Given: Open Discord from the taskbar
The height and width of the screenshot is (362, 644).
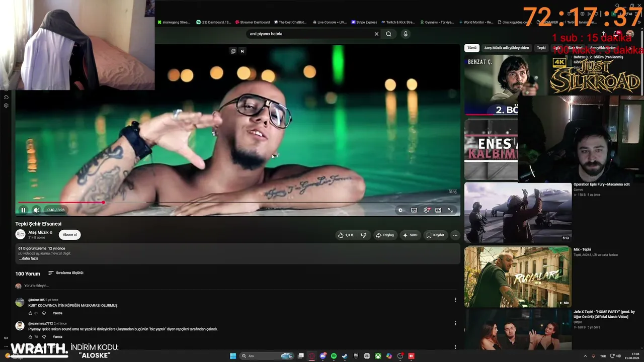Looking at the screenshot, I should 323,356.
